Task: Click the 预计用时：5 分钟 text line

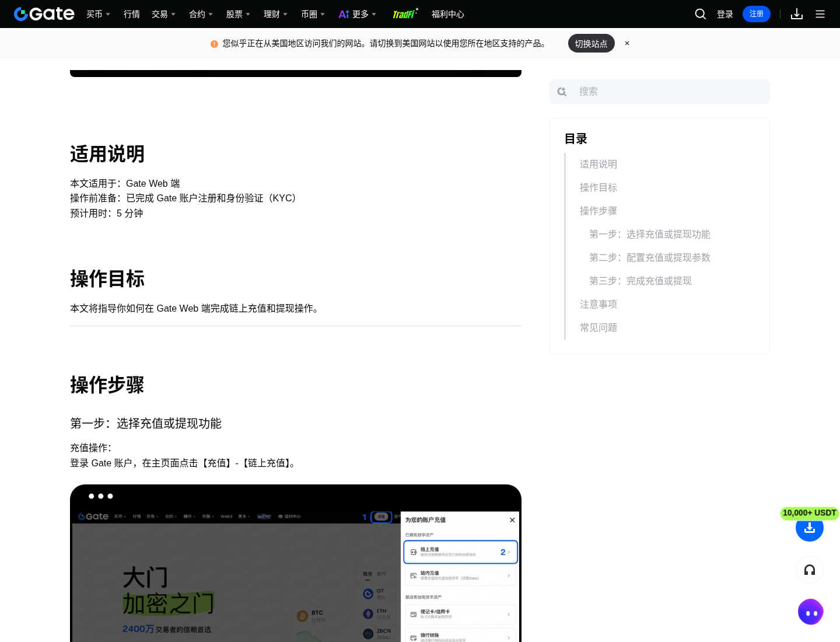Action: pos(107,214)
